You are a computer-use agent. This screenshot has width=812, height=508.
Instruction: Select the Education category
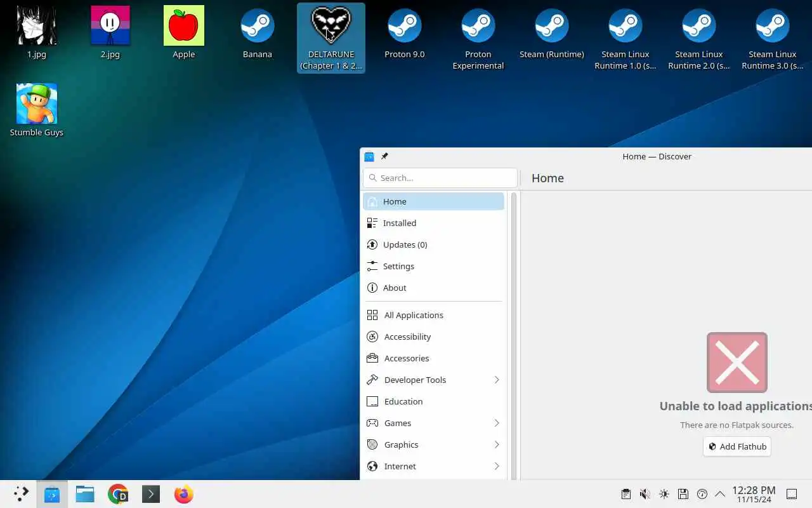433,401
